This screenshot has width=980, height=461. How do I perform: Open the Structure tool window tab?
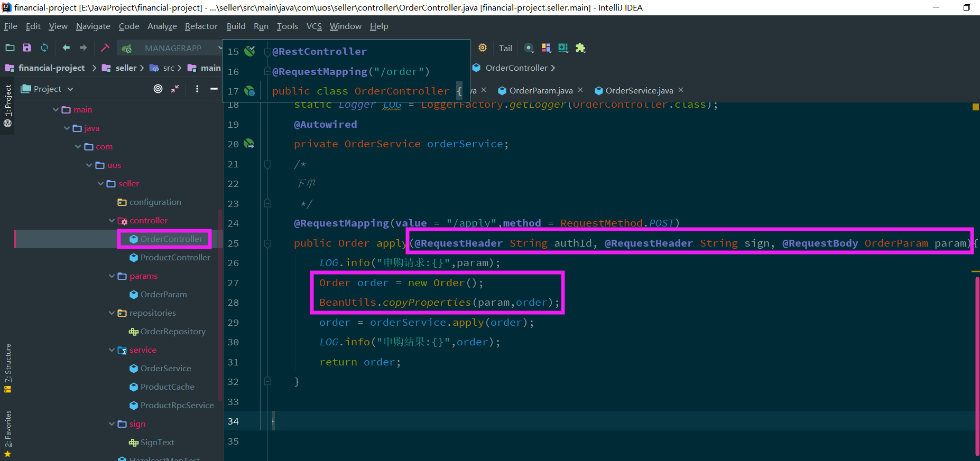[7, 368]
